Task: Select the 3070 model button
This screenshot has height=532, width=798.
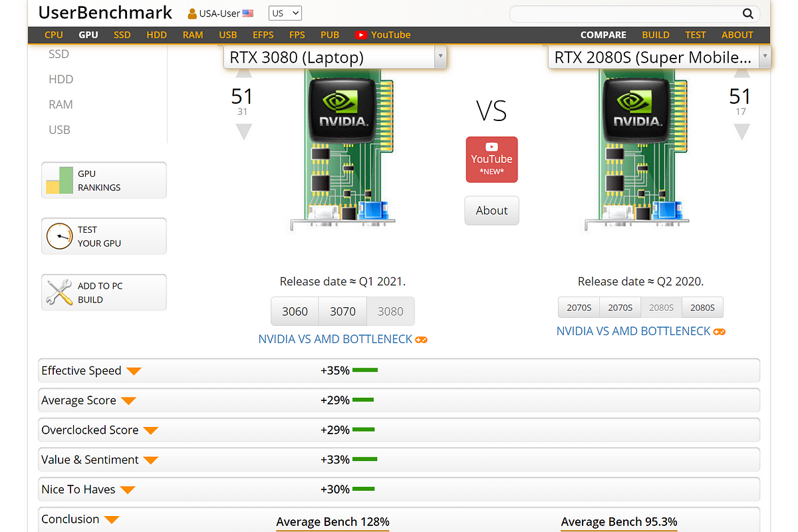Action: [x=343, y=311]
